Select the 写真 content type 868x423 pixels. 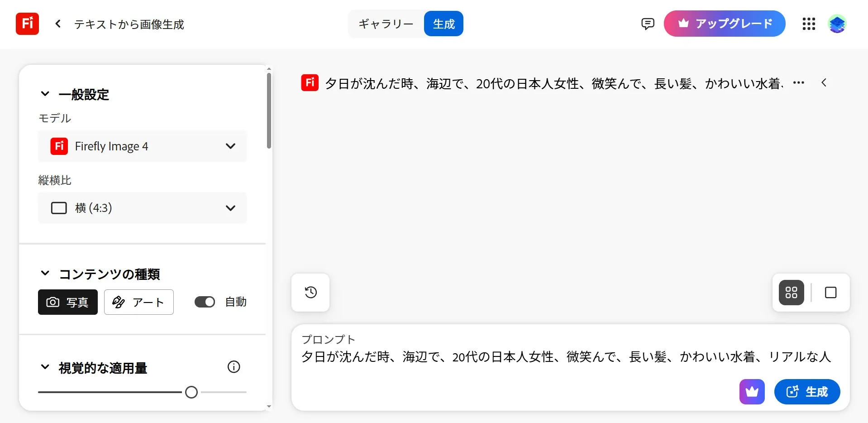click(x=67, y=302)
